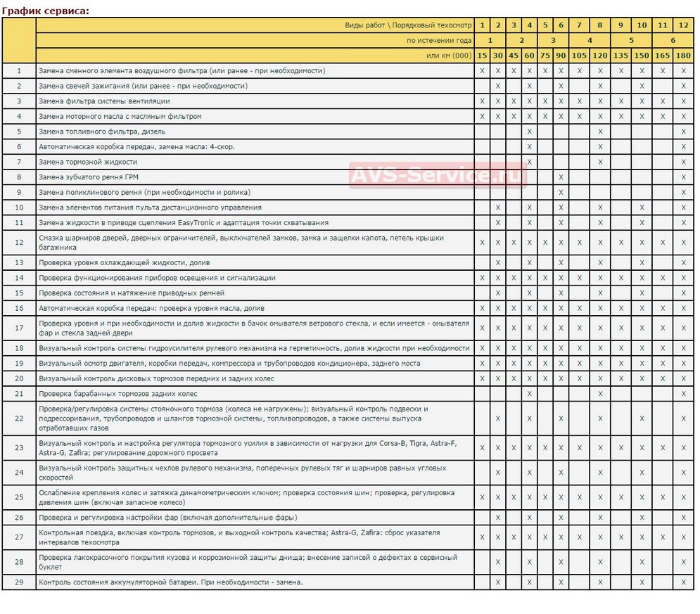Select row "Замена моторного масла с масляным фильтром"
The image size is (700, 614).
[x=348, y=117]
